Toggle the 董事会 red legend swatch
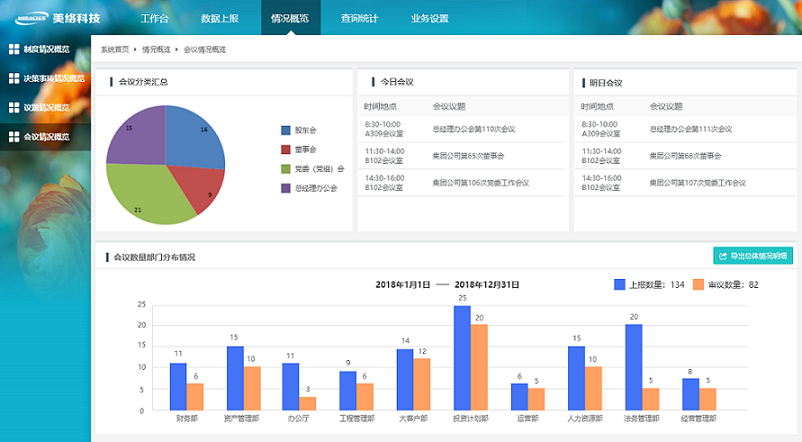 pos(285,149)
